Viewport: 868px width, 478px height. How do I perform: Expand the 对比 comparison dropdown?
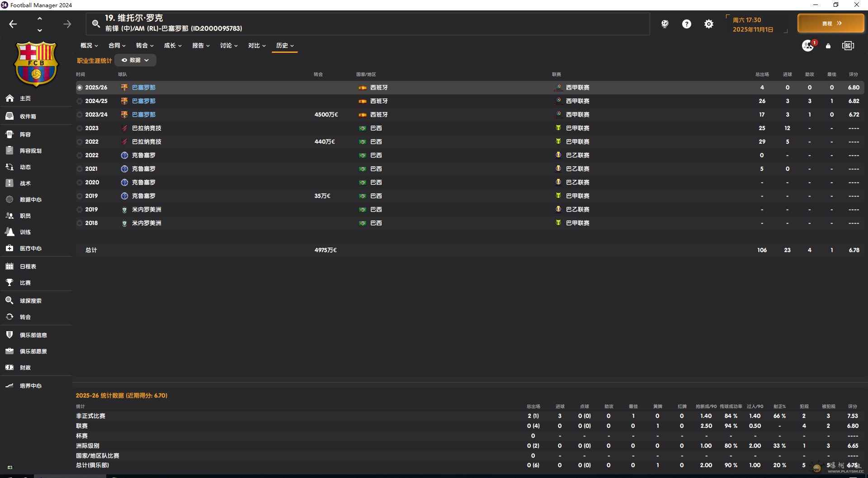point(257,46)
